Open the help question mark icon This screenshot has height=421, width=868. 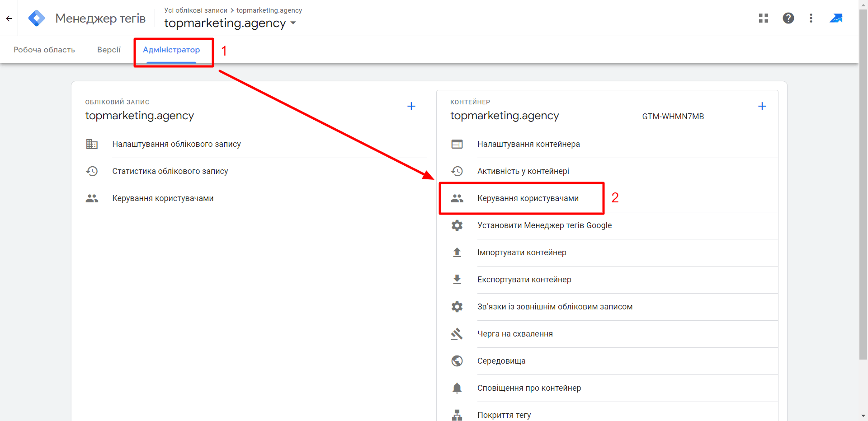point(788,18)
